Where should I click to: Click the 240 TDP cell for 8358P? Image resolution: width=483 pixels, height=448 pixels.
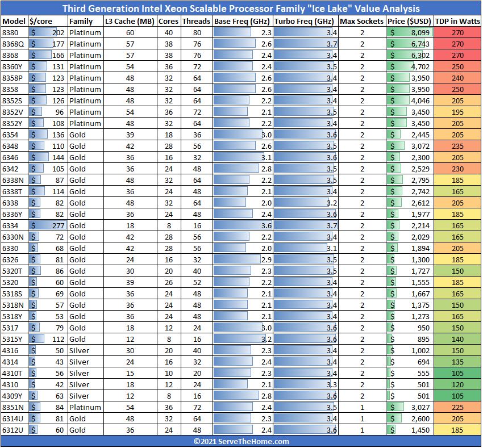(457, 78)
